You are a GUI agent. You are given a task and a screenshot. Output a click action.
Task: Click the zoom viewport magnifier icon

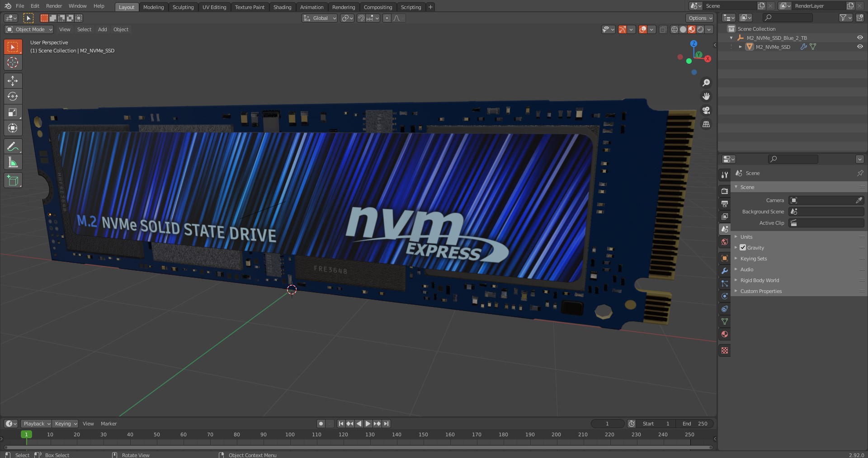coord(706,83)
